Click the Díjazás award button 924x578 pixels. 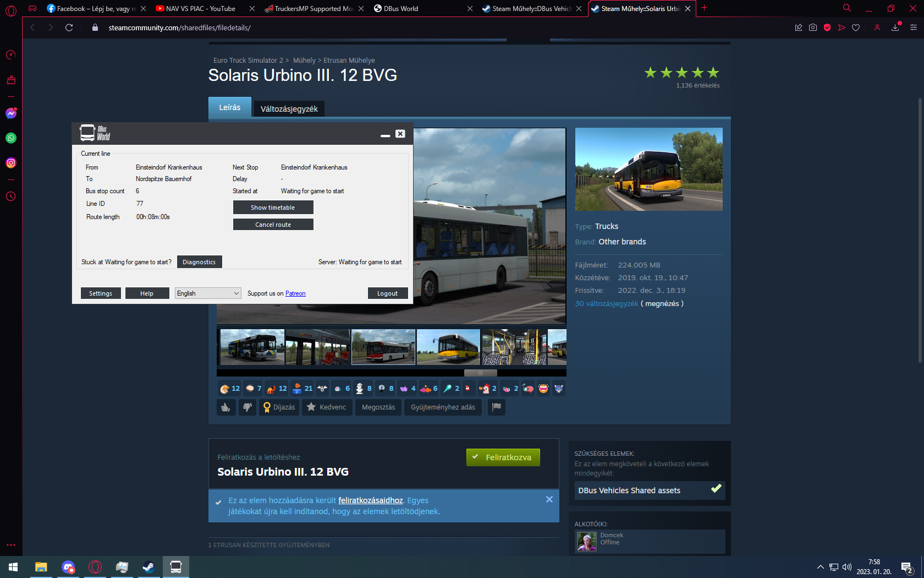(279, 407)
